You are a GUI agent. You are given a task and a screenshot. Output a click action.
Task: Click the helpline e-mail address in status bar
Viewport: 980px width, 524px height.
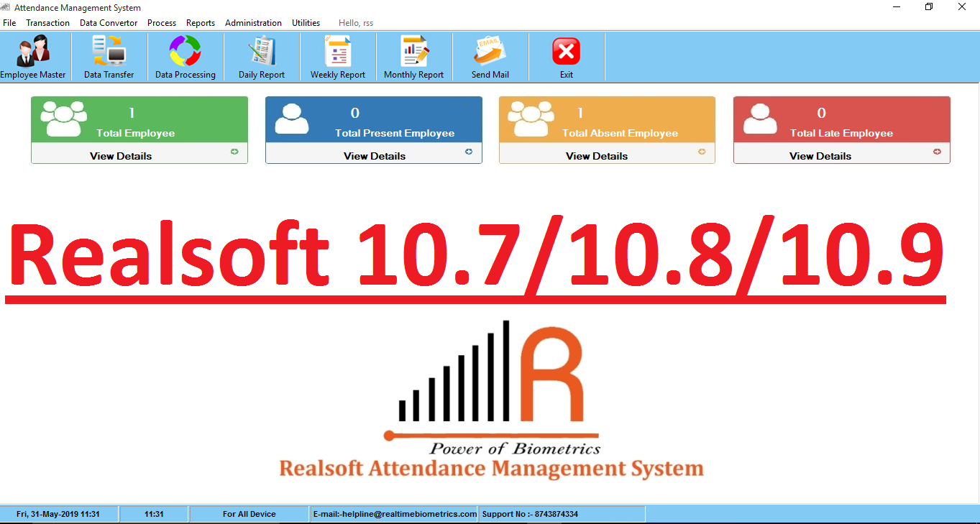(x=395, y=514)
